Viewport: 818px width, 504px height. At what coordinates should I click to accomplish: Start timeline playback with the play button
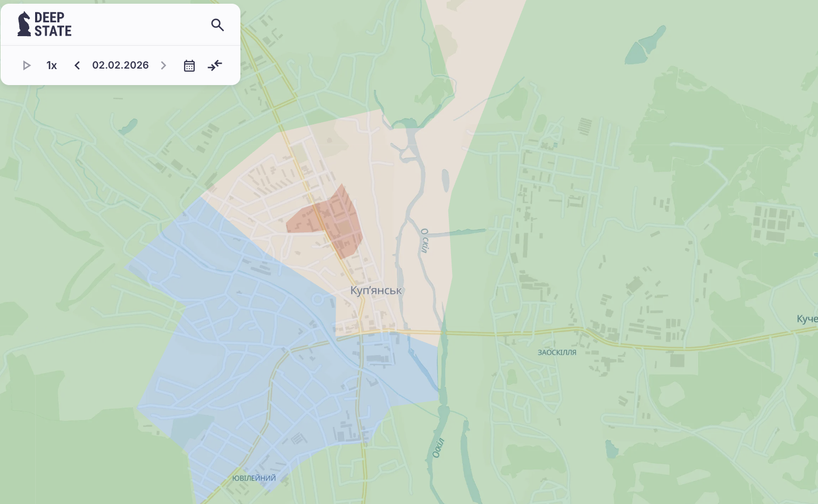pyautogui.click(x=27, y=65)
